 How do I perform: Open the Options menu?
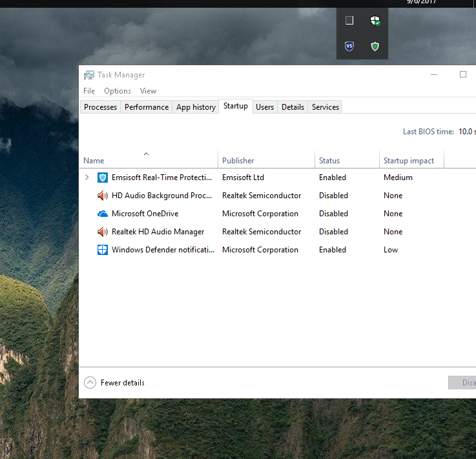click(118, 91)
